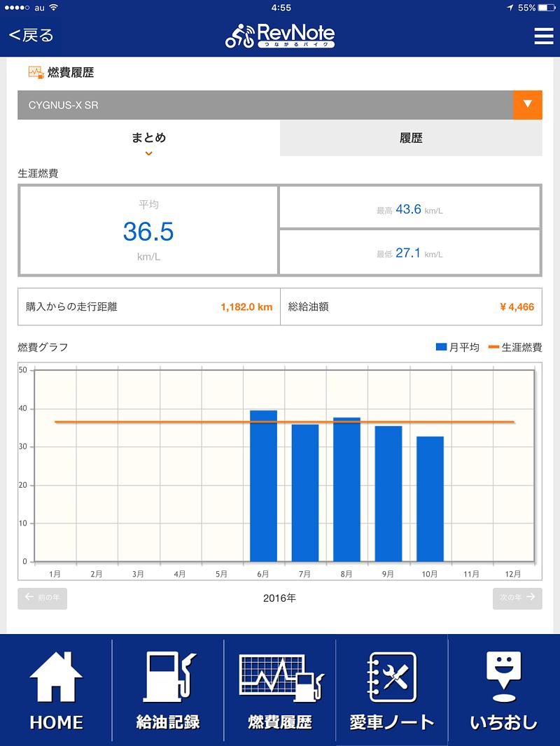Click the chevron under まとめ

pos(148,153)
